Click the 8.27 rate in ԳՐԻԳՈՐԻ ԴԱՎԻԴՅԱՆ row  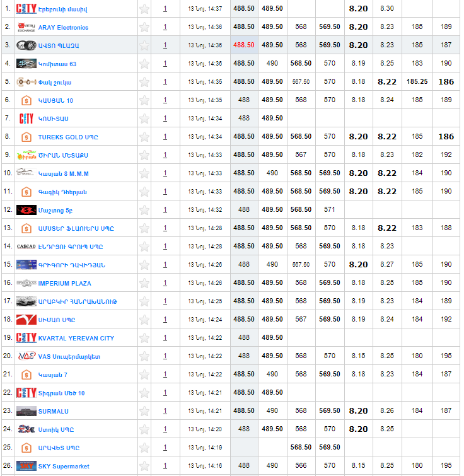pyautogui.click(x=387, y=264)
